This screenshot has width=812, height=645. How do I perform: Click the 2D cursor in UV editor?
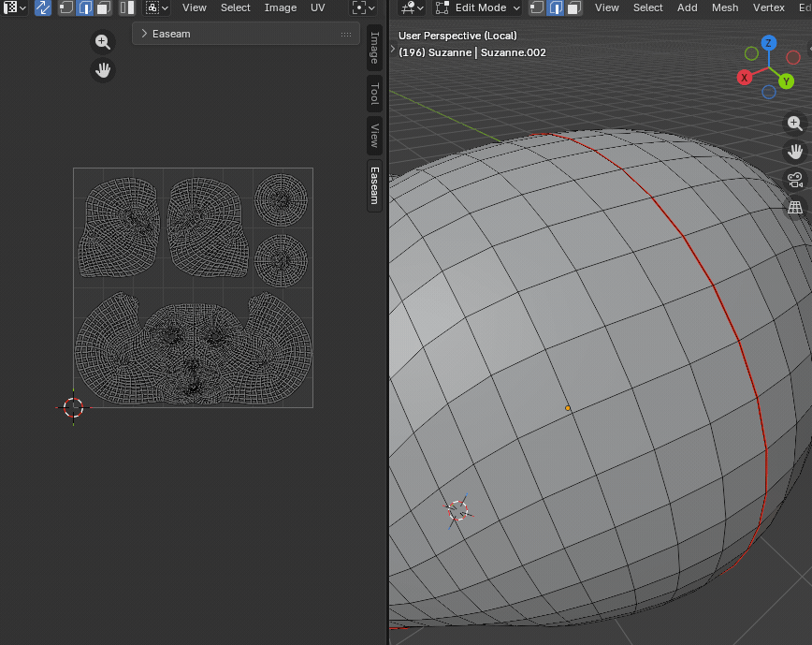pyautogui.click(x=74, y=408)
